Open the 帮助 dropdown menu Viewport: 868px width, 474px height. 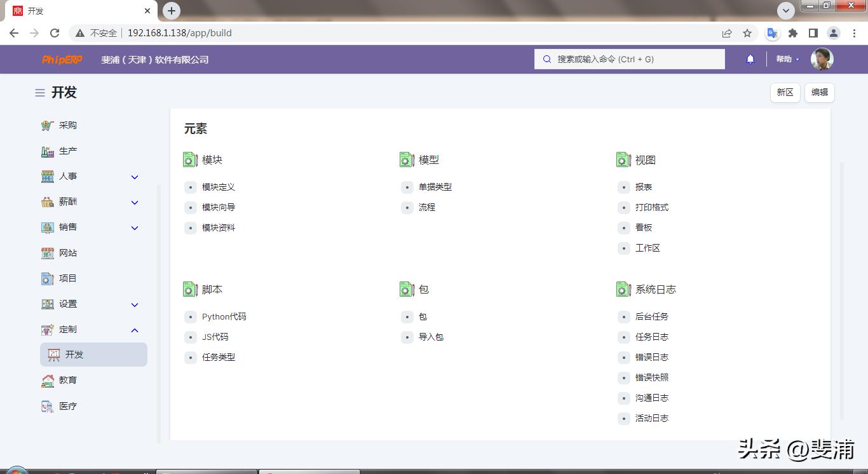click(x=786, y=58)
